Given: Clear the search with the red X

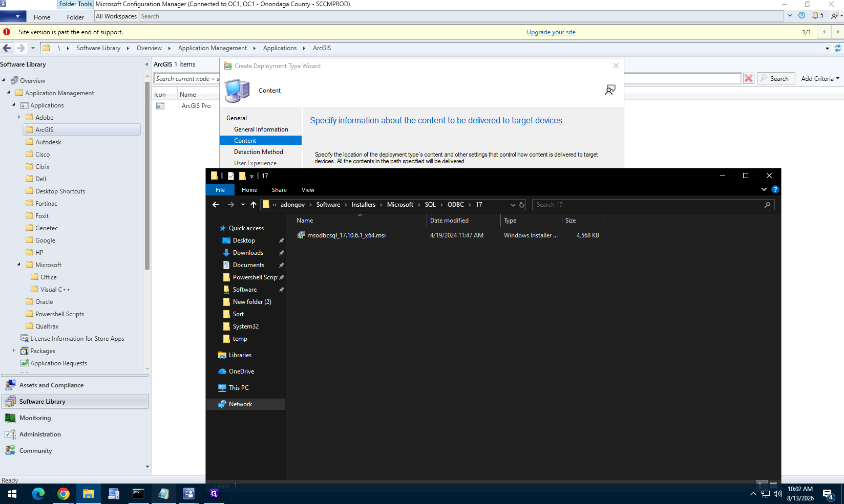Looking at the screenshot, I should (x=749, y=78).
